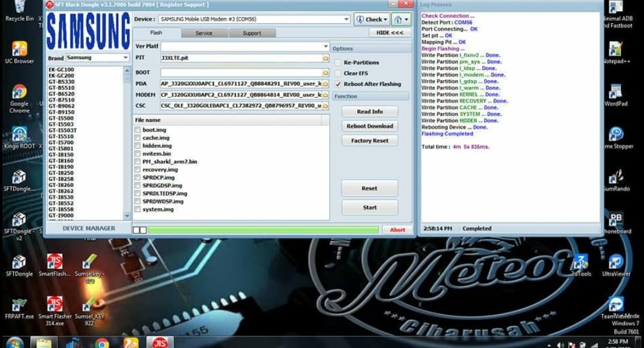The image size is (644, 348).
Task: Launch FRPAFT.exe from the desktop
Action: (x=19, y=309)
